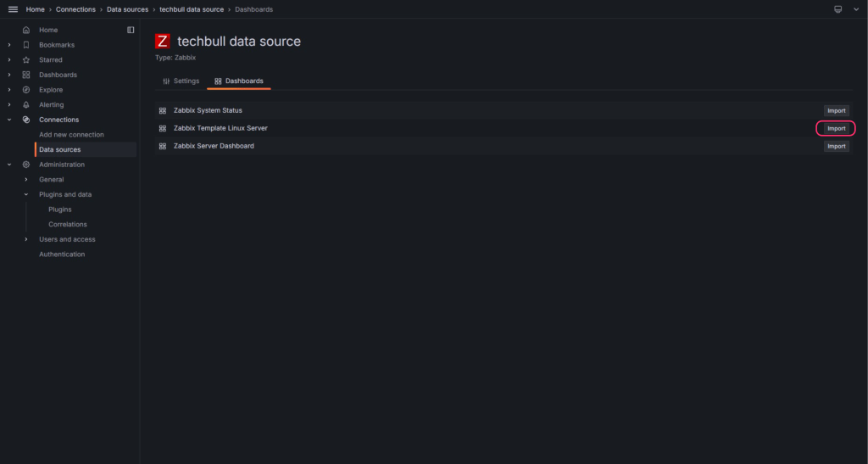Switch to the Settings tab

181,81
